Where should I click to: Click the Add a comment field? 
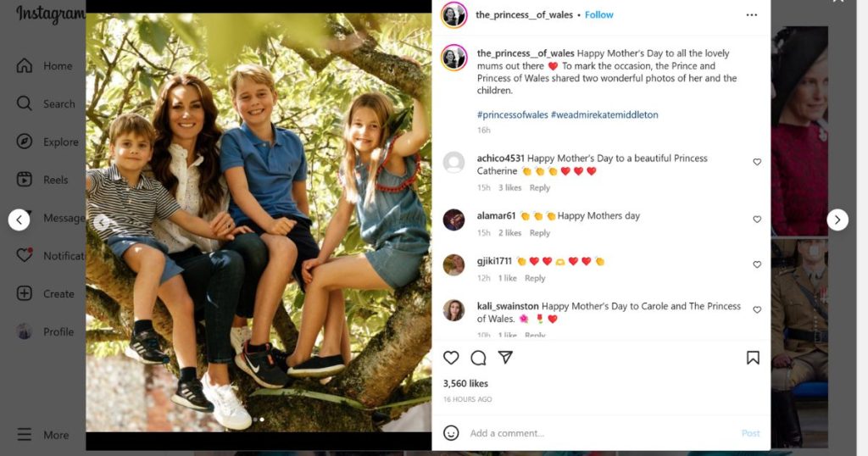(x=601, y=433)
